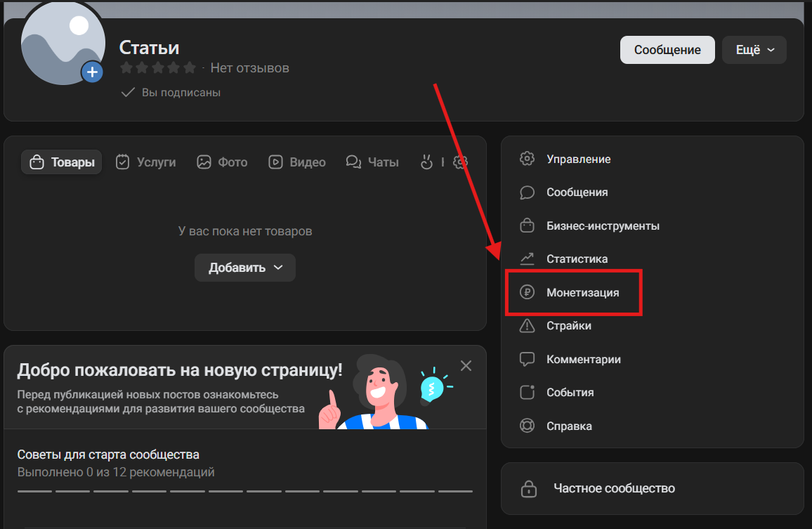Switch to the Фото tab
Screen dimensions: 812x529
[222, 162]
